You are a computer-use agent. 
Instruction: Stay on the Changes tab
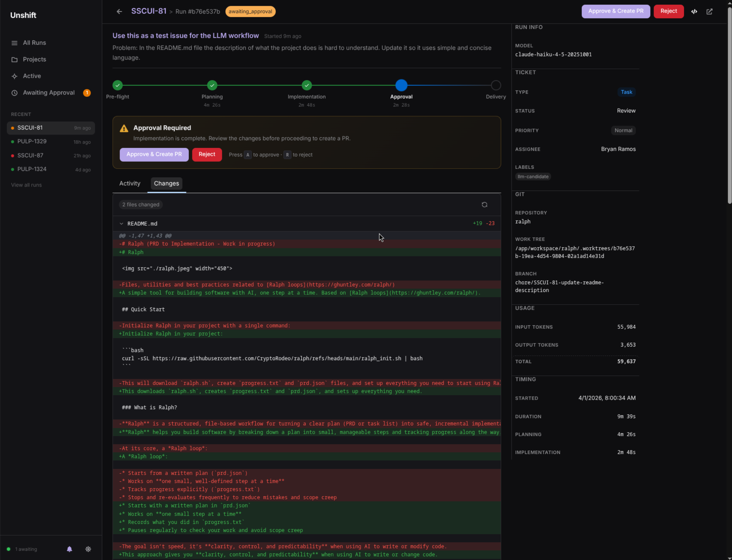(x=166, y=183)
